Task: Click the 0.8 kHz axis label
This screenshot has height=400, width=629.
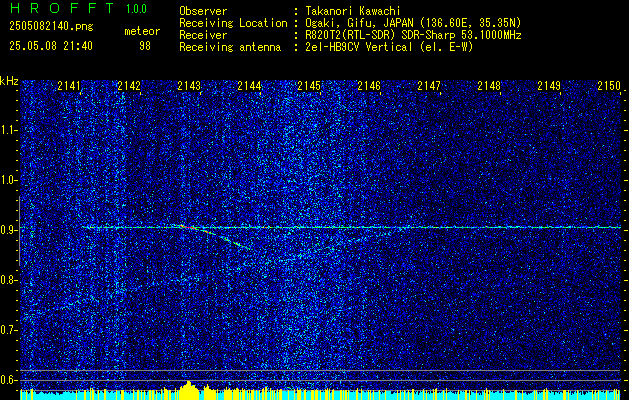Action: [9, 280]
